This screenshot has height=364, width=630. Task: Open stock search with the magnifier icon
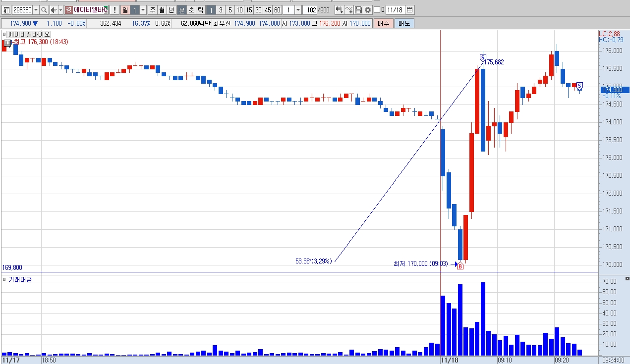(x=44, y=10)
